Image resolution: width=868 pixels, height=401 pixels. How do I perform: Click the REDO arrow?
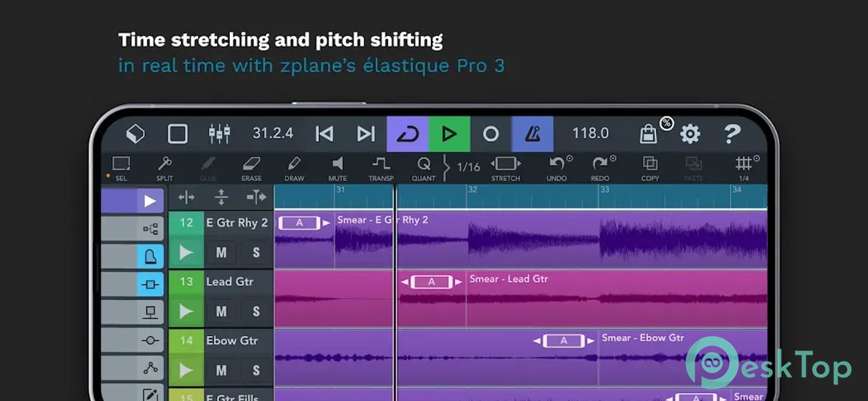click(x=601, y=168)
